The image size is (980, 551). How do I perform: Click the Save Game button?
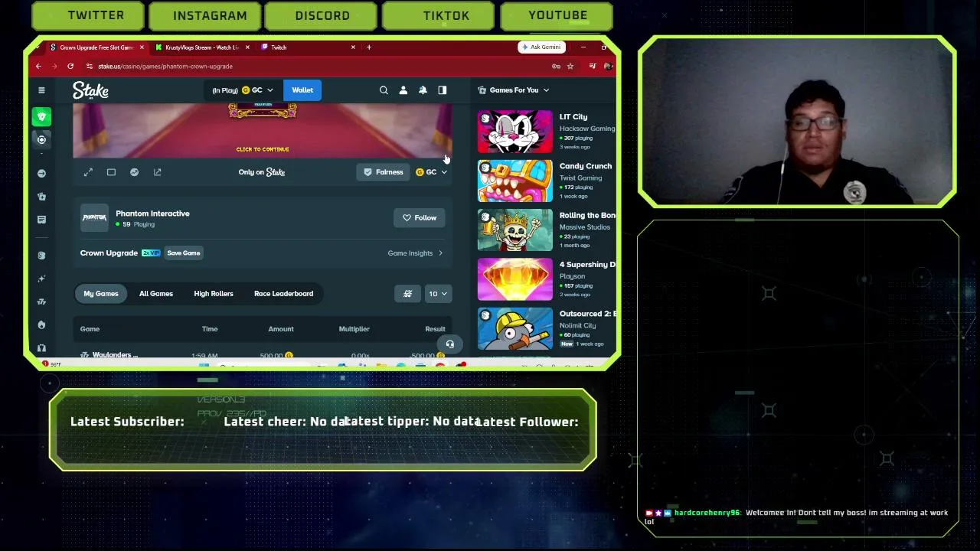tap(184, 253)
